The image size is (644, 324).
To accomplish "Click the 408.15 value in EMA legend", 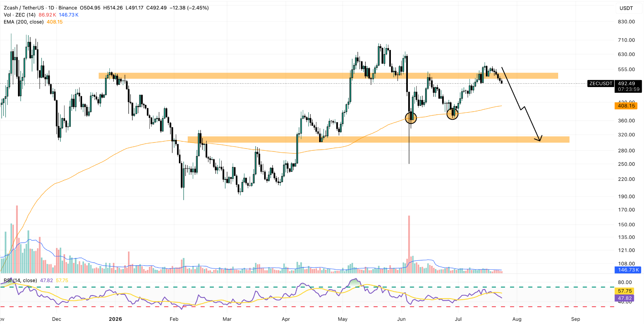I will (55, 22).
